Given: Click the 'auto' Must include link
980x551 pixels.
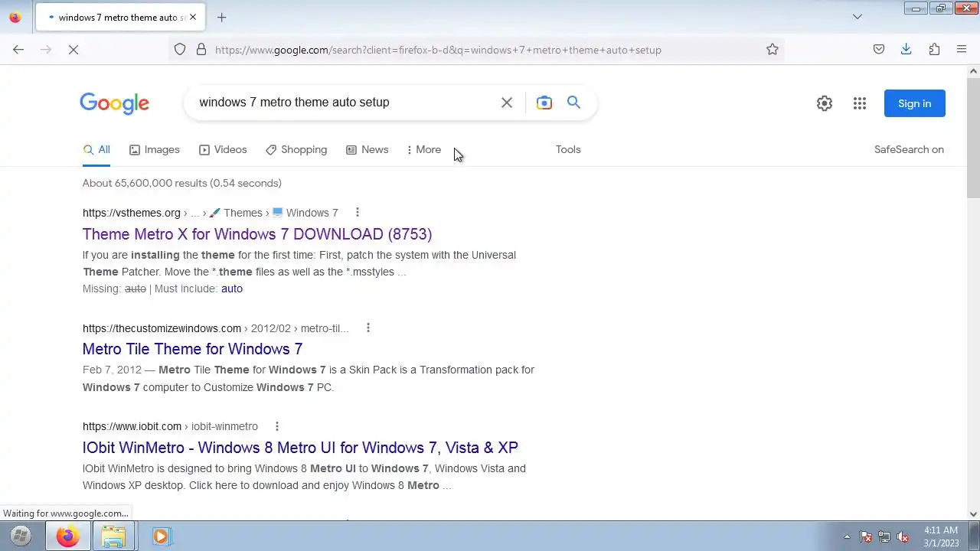Looking at the screenshot, I should 232,289.
